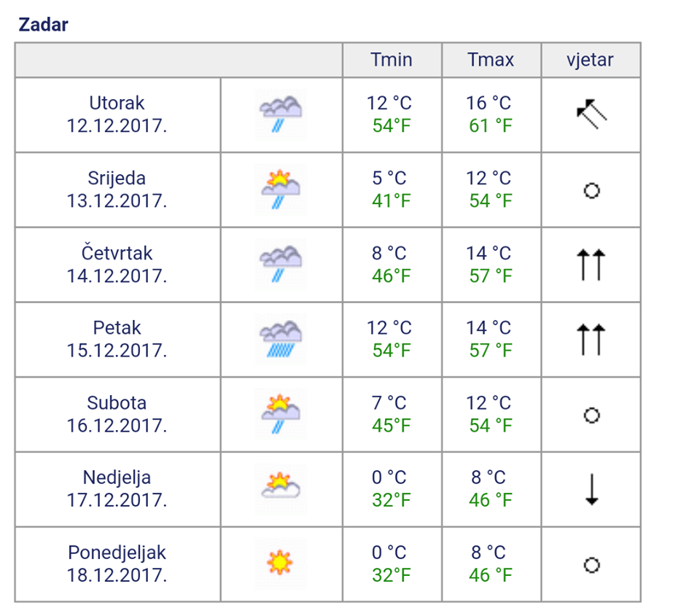Click the 16 °C Tmax value for Utorak
This screenshot has width=700, height=616.
click(x=489, y=103)
